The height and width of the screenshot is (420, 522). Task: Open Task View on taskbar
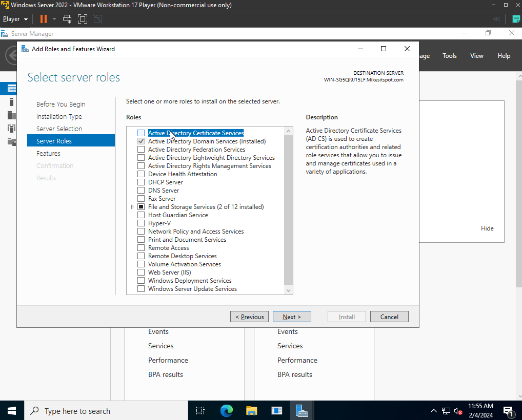[x=200, y=411]
